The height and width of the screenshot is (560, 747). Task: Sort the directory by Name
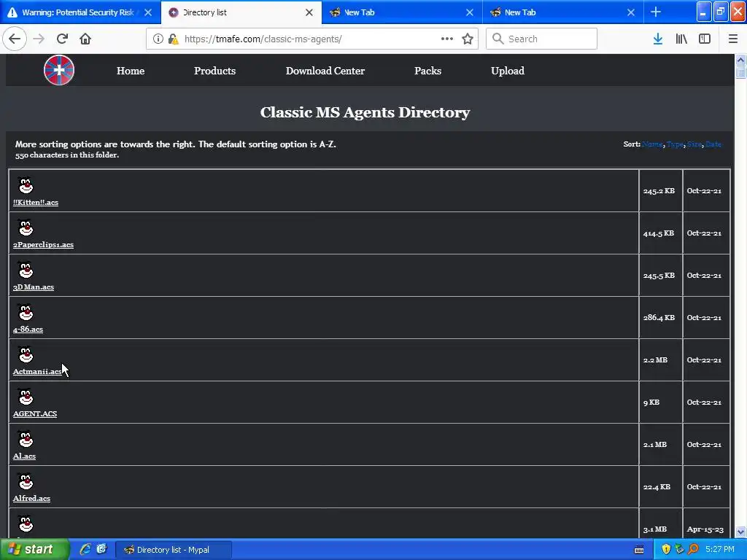[652, 144]
